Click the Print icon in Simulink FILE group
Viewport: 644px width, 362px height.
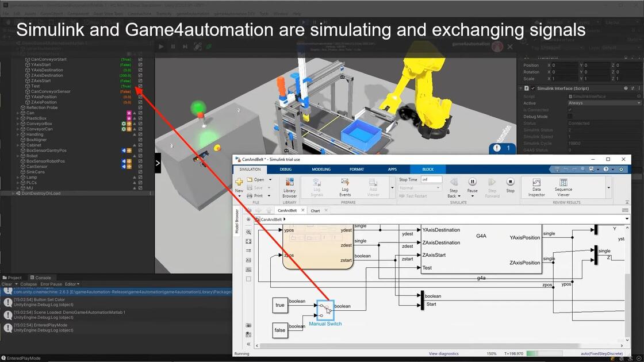[250, 196]
